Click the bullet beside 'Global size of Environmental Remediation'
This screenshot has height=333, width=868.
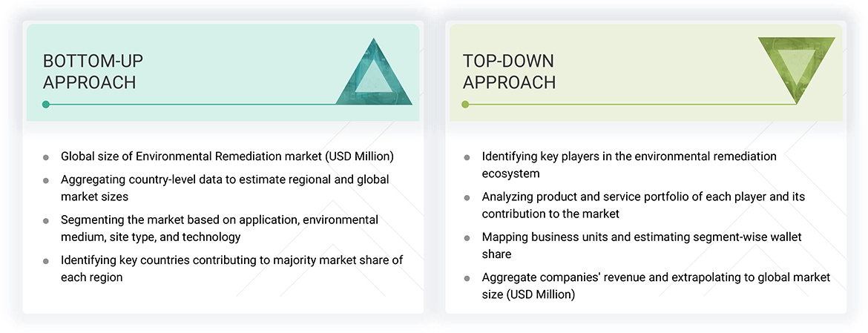coord(46,157)
